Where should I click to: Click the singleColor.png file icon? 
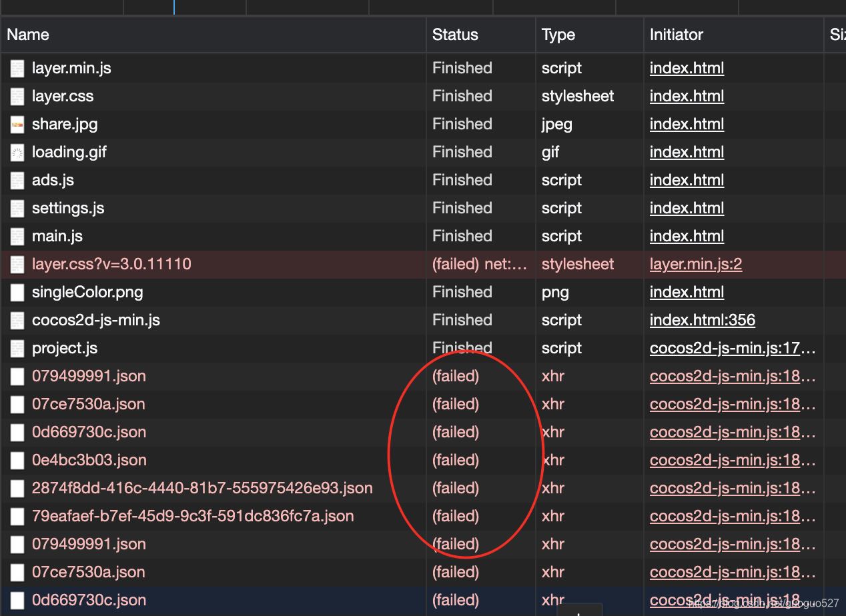click(17, 293)
